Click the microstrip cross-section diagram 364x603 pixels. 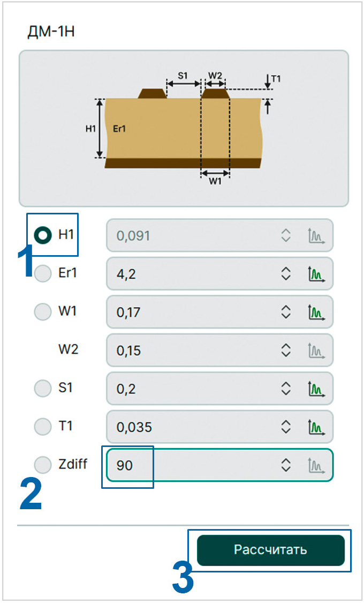point(184,129)
